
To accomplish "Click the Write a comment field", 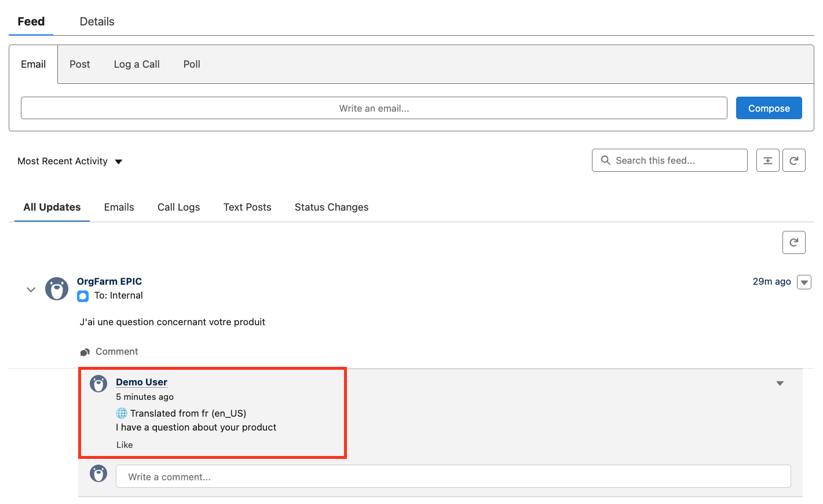I will (453, 477).
